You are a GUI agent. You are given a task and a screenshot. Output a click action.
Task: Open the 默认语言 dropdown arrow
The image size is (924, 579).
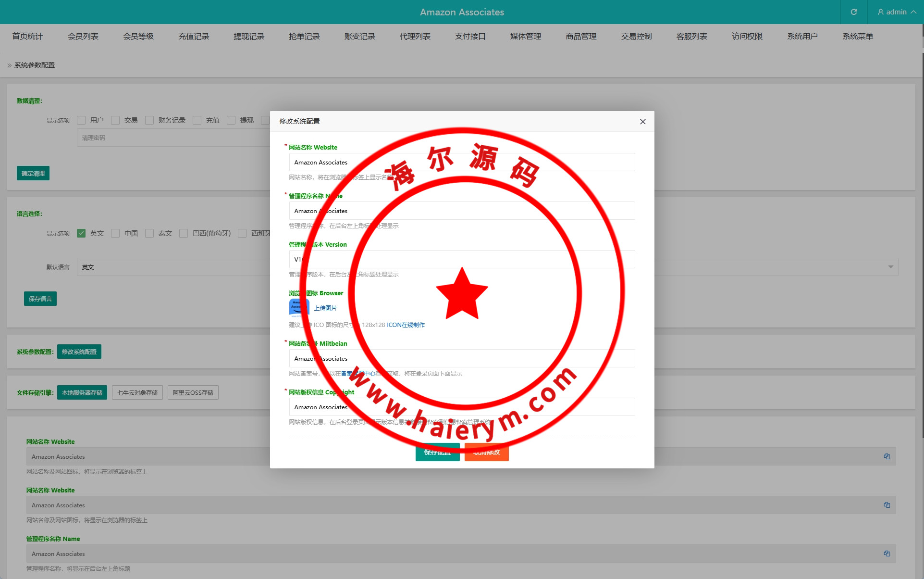point(890,267)
